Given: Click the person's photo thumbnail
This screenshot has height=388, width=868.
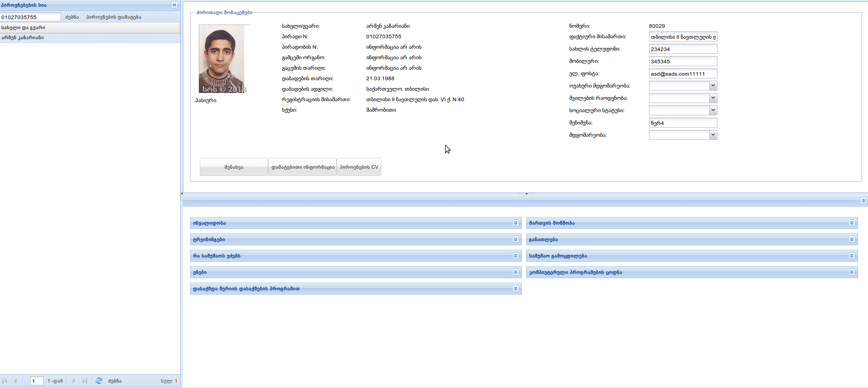Looking at the screenshot, I should click(222, 59).
